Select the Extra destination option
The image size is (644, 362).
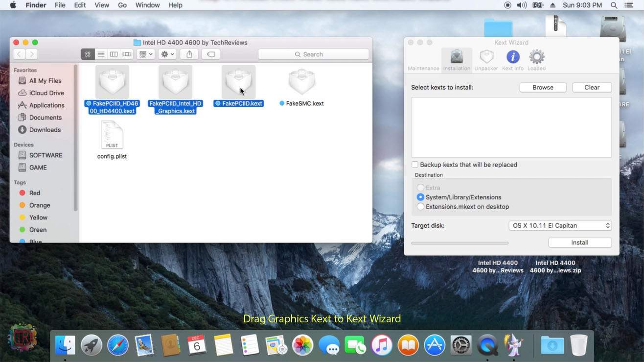click(420, 187)
